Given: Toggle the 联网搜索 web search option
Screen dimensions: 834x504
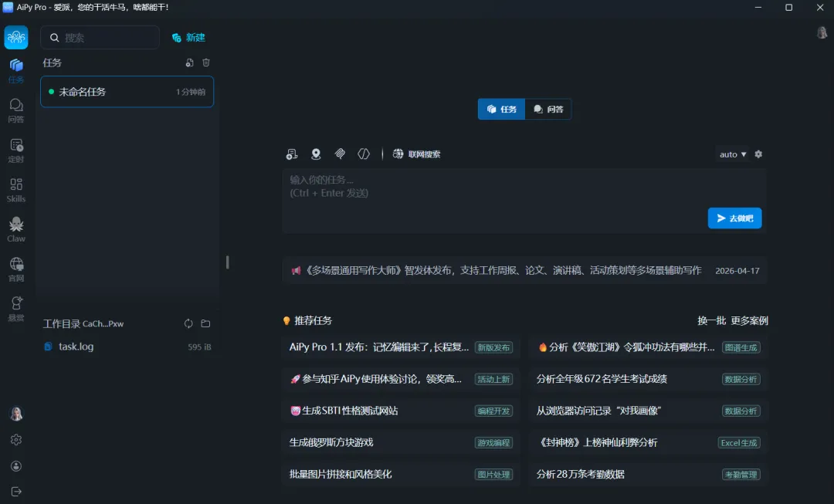Looking at the screenshot, I should [416, 154].
